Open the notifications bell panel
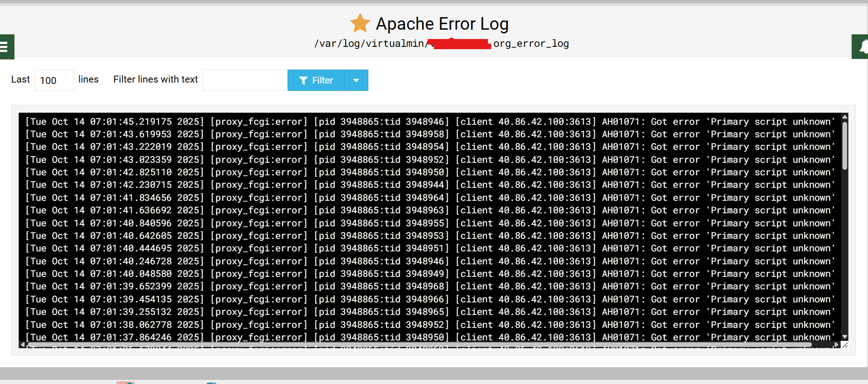 [x=862, y=47]
